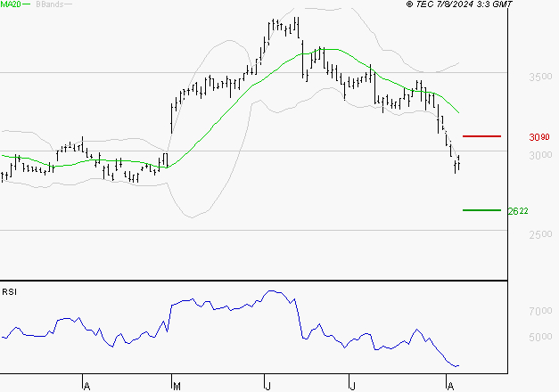The image size is (559, 392).
Task: Click the TEC 7/8/2024 copyright timestamp
Action: 459,4
